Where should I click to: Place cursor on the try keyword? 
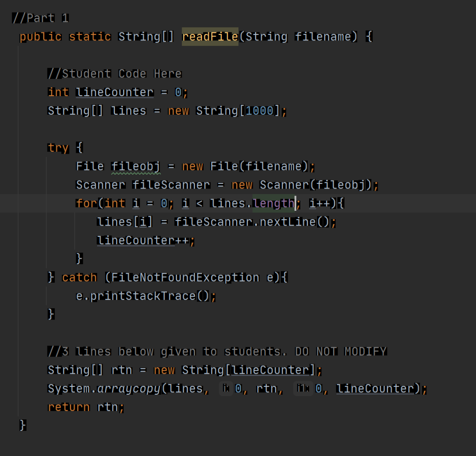(58, 148)
